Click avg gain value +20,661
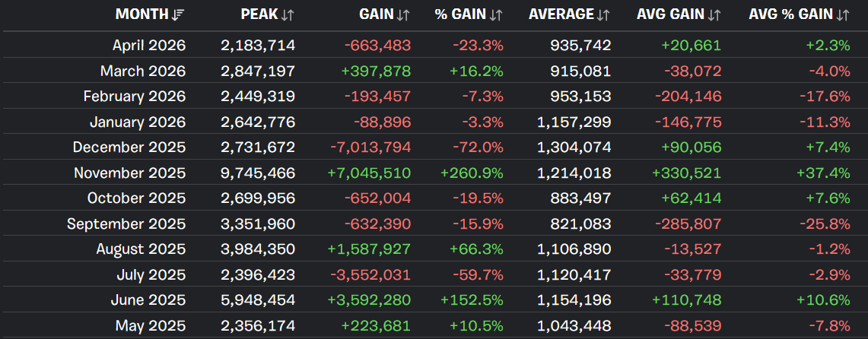This screenshot has width=868, height=339. pos(692,46)
